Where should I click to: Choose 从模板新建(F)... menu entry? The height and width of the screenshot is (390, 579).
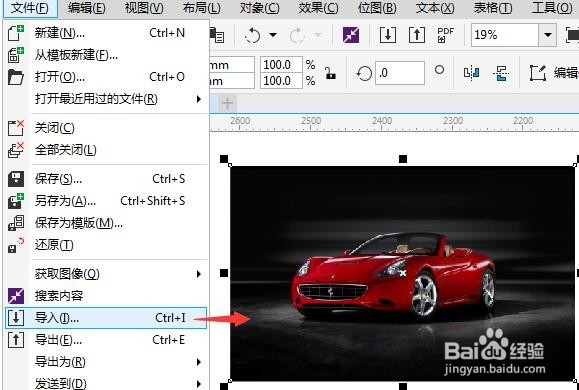pos(106,55)
